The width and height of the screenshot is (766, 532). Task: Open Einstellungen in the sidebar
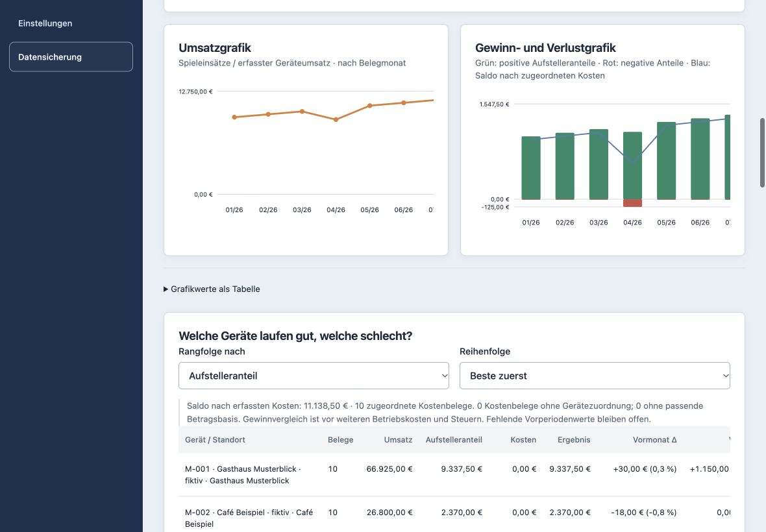pos(45,23)
